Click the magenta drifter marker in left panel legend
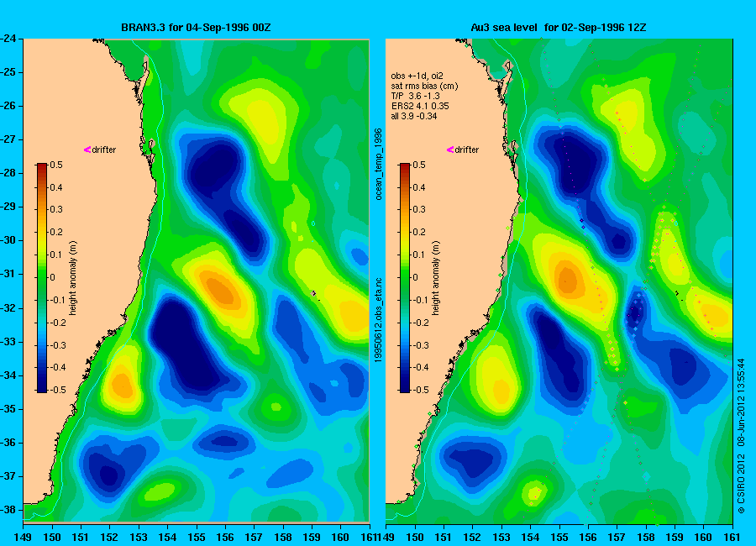The image size is (756, 546). pyautogui.click(x=87, y=150)
